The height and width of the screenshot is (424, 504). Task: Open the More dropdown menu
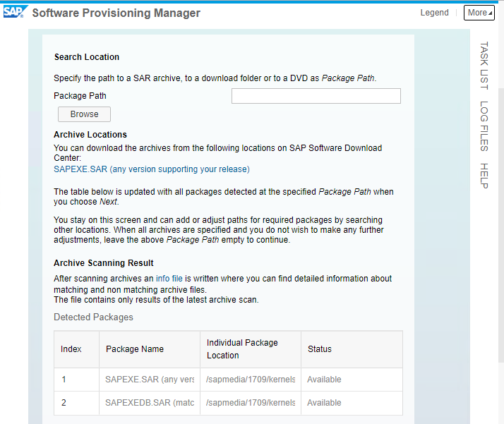[479, 13]
